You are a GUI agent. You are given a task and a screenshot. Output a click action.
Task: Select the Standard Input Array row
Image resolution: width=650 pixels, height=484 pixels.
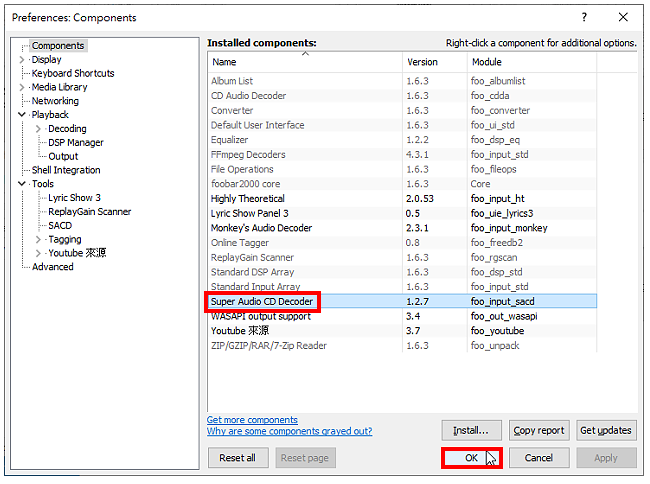coord(402,287)
